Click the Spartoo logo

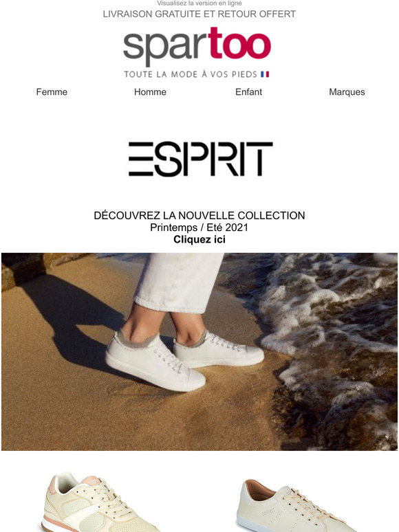pos(197,53)
